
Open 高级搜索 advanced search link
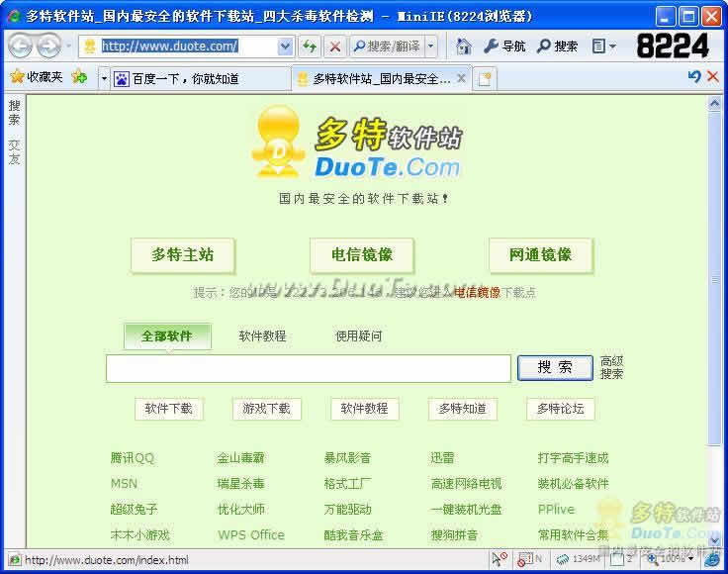[611, 367]
